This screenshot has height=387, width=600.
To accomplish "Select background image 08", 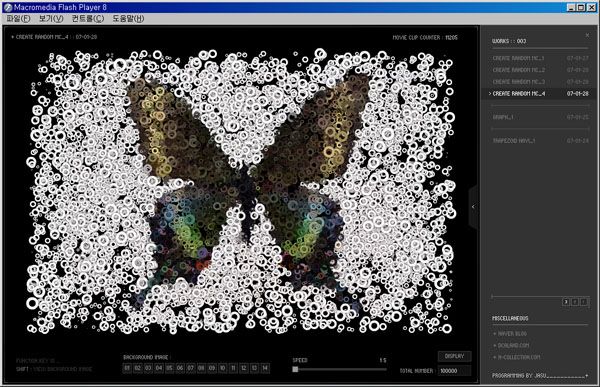I will [x=201, y=368].
